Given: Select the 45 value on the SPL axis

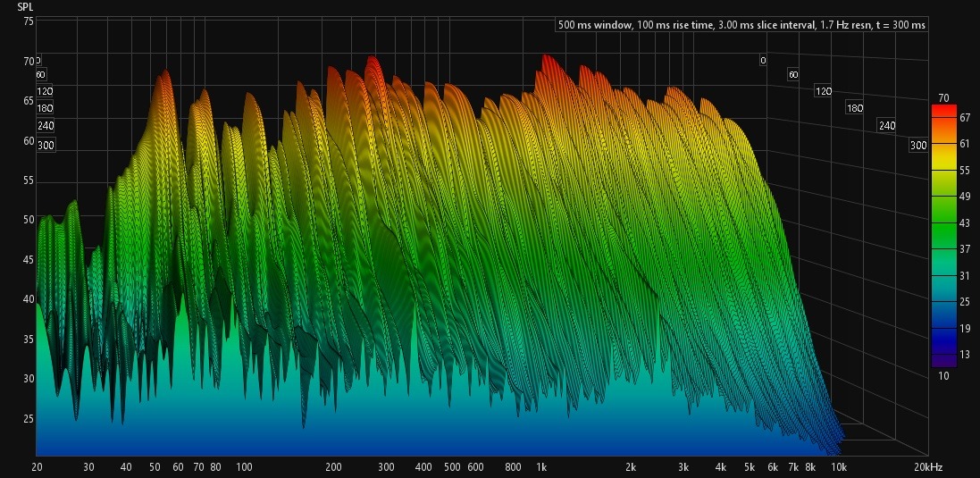Looking at the screenshot, I should [x=28, y=259].
